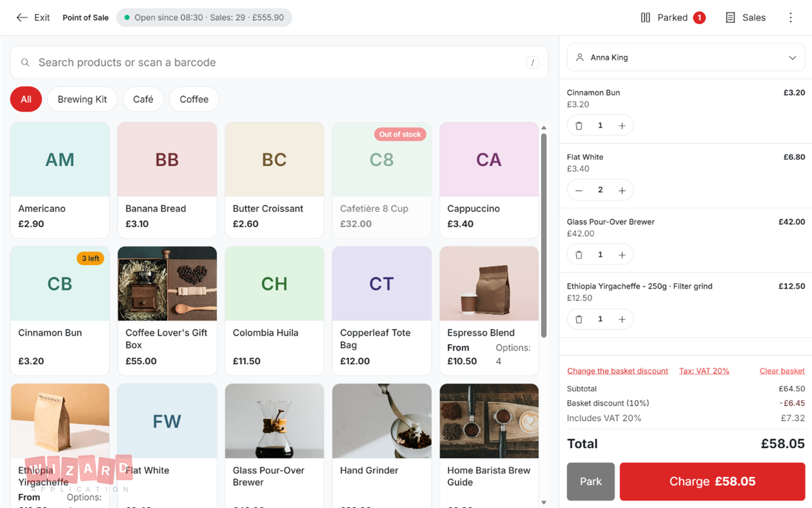This screenshot has height=508, width=812.
Task: Expand the Anna King customer dropdown
Action: pos(686,58)
